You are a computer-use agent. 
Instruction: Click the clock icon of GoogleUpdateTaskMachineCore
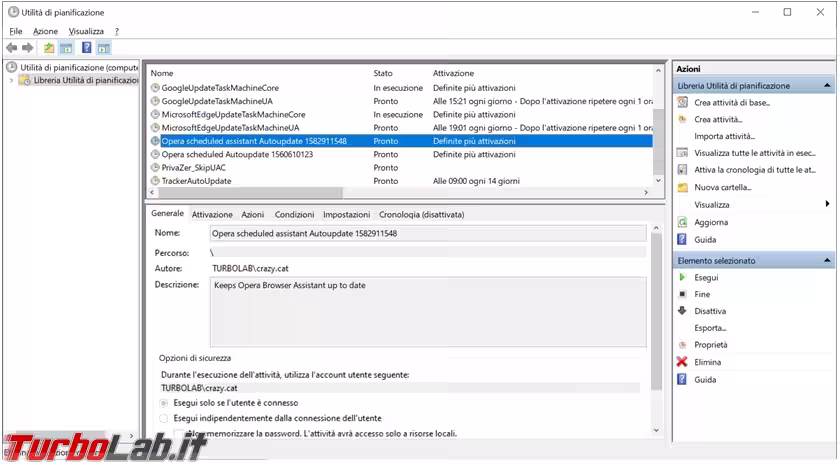click(x=155, y=87)
